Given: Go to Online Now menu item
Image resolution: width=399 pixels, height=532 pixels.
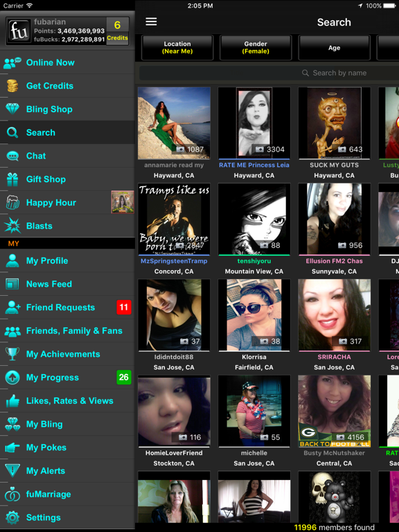Looking at the screenshot, I should pos(67,62).
